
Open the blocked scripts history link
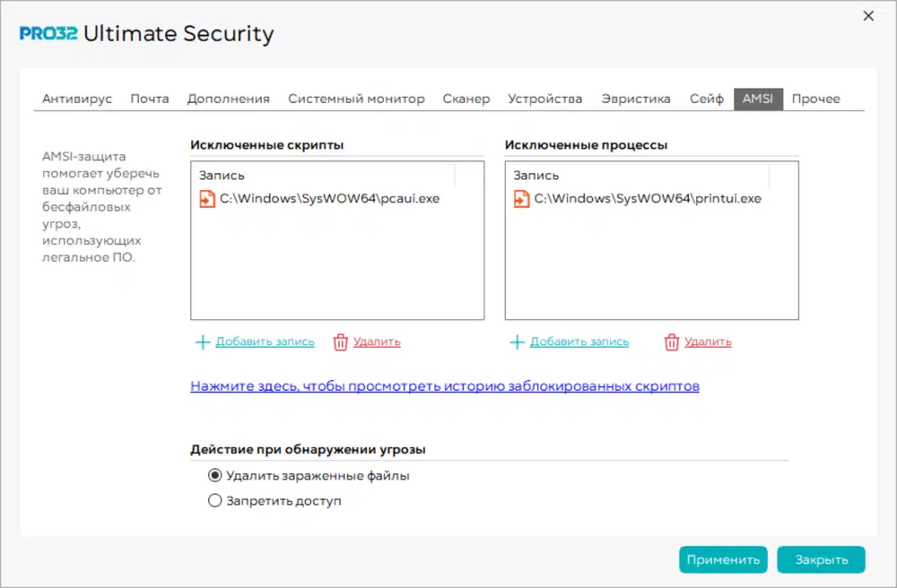point(444,386)
